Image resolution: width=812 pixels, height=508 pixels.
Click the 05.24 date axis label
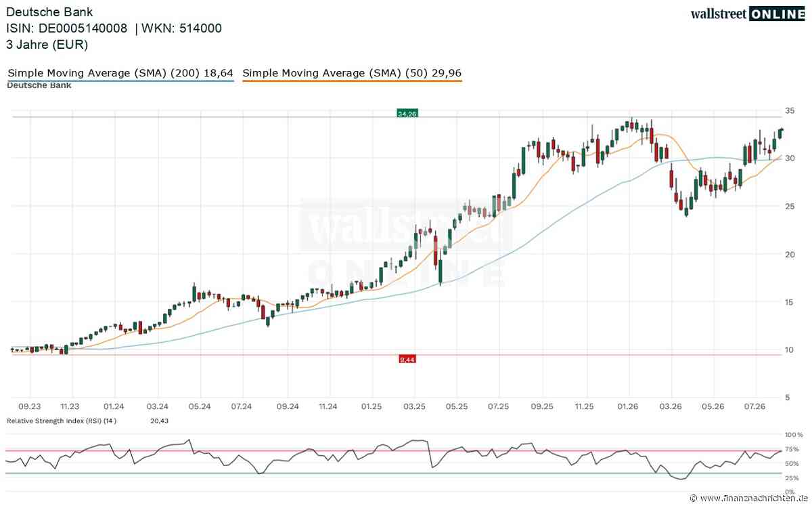199,406
